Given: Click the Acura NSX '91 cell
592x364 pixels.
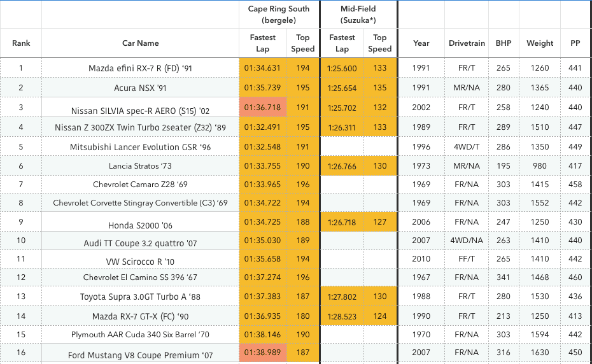Looking at the screenshot, I should (140, 88).
